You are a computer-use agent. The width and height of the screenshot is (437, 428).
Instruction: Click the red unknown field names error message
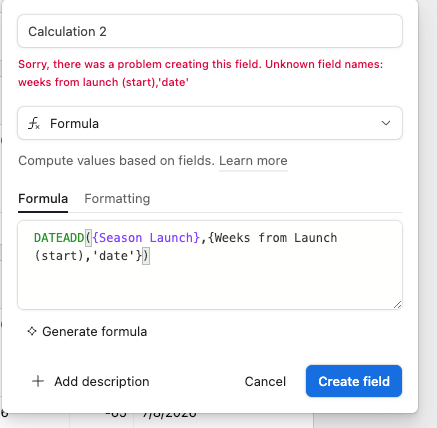[x=201, y=73]
